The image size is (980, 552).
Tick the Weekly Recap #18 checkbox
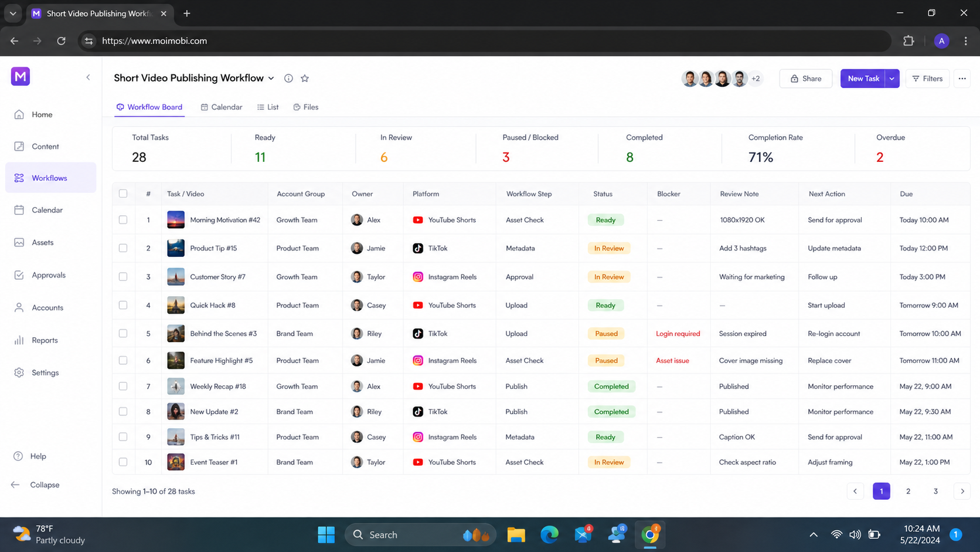click(123, 386)
